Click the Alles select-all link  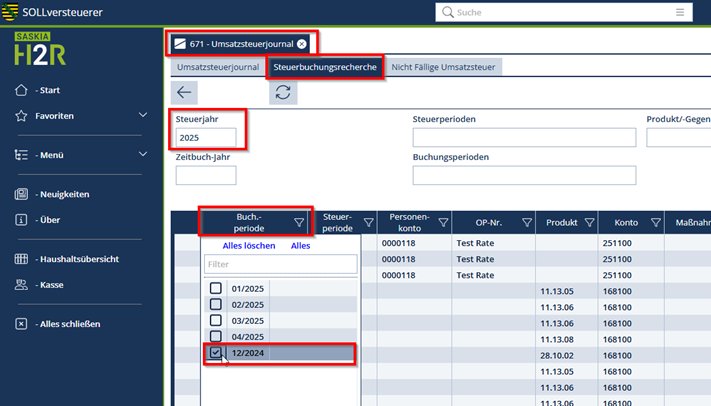pyautogui.click(x=300, y=245)
